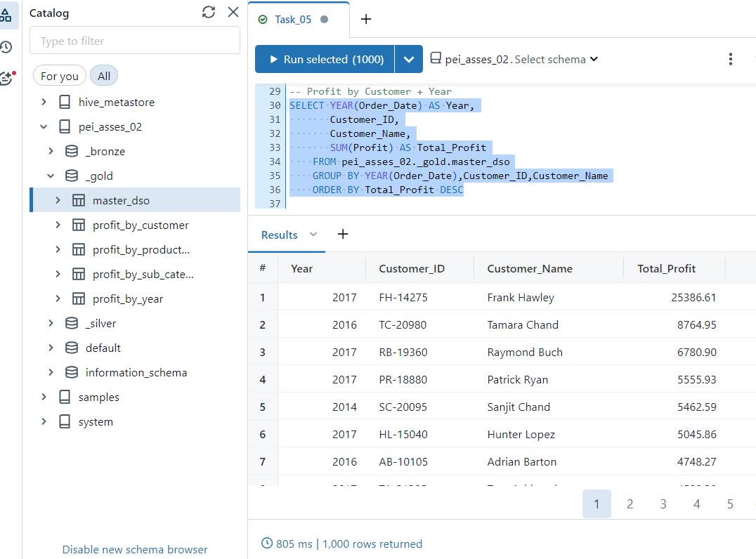
Task: Switch to the Task_05 query tab
Action: click(x=293, y=19)
